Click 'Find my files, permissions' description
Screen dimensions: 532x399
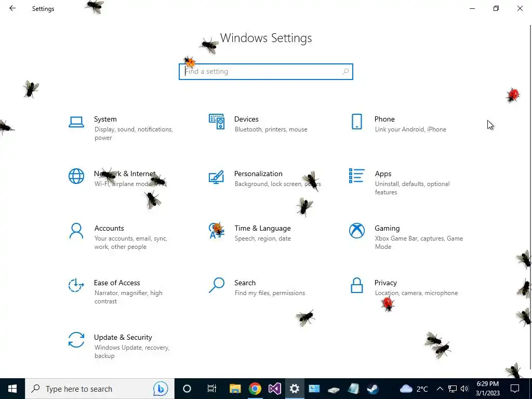[x=270, y=293]
